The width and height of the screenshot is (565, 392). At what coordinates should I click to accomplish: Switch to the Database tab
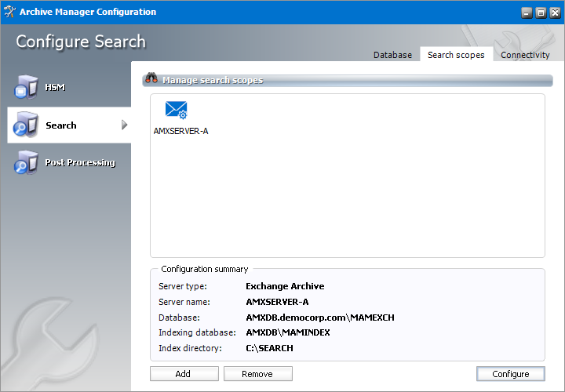click(x=392, y=55)
